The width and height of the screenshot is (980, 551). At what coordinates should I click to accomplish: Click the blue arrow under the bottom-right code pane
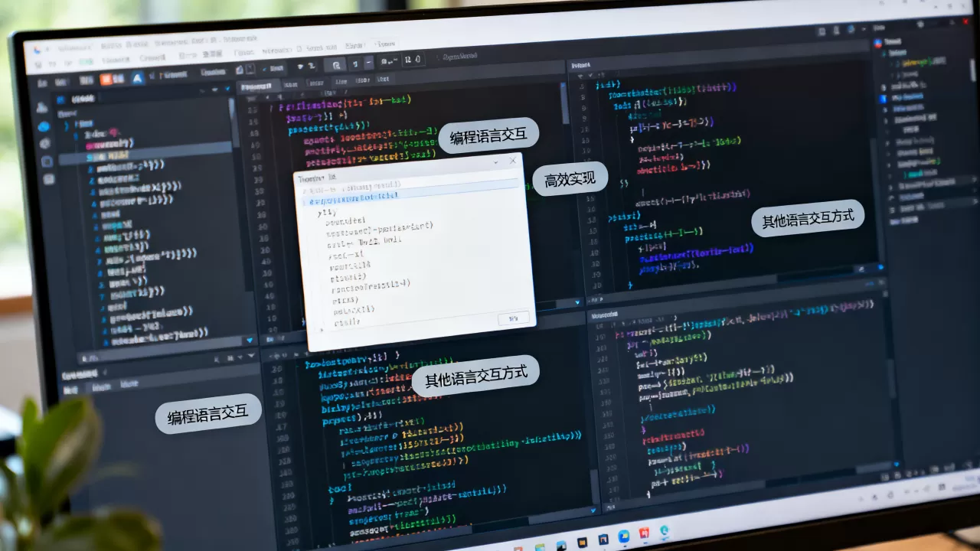pos(895,465)
